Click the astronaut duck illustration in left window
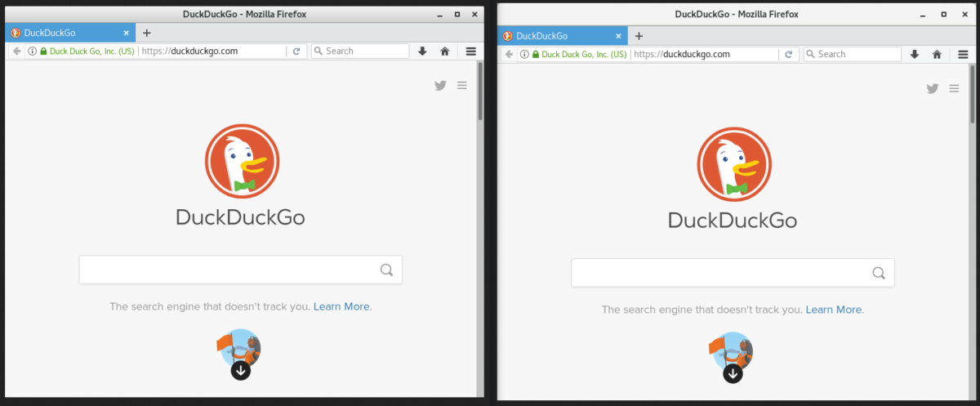Viewport: 980px width, 406px height. tap(239, 349)
